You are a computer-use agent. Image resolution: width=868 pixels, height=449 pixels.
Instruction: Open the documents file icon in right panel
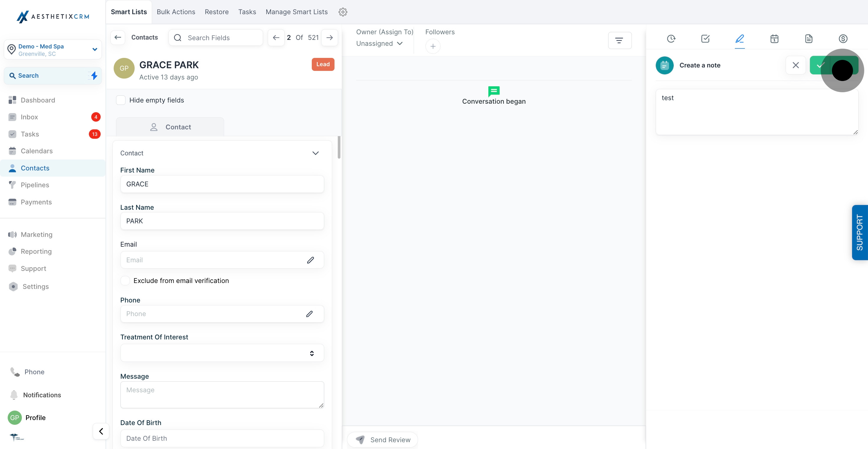point(809,39)
